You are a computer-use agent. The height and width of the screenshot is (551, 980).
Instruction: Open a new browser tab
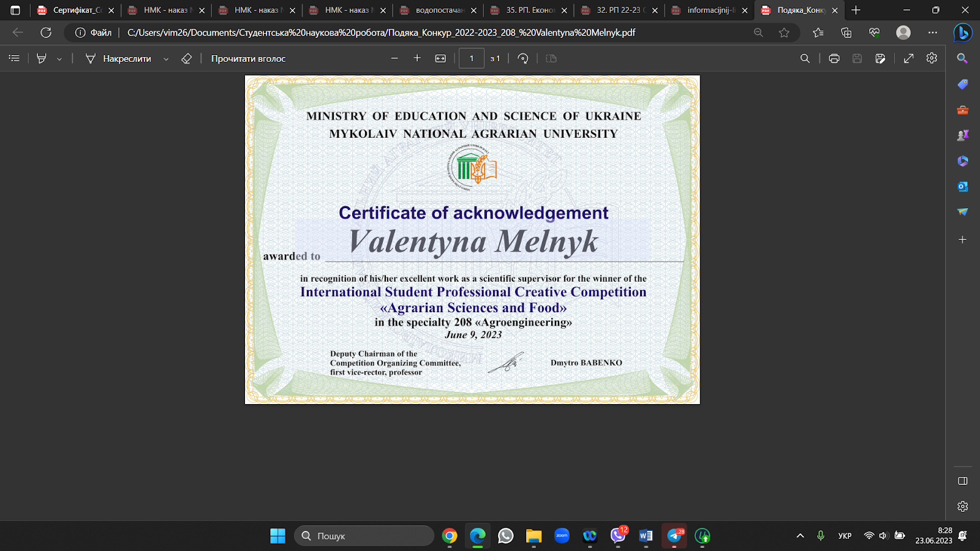pyautogui.click(x=856, y=10)
